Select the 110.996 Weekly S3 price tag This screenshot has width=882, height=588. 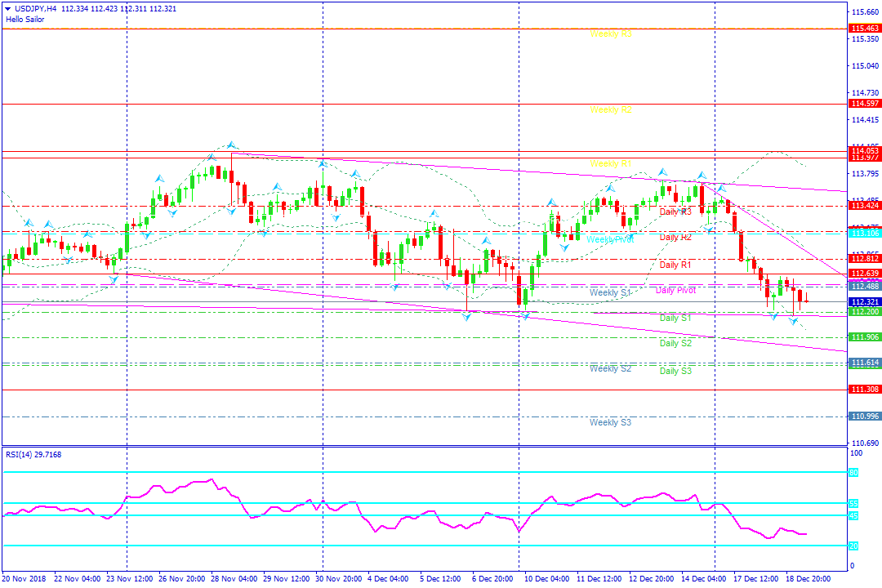click(864, 416)
